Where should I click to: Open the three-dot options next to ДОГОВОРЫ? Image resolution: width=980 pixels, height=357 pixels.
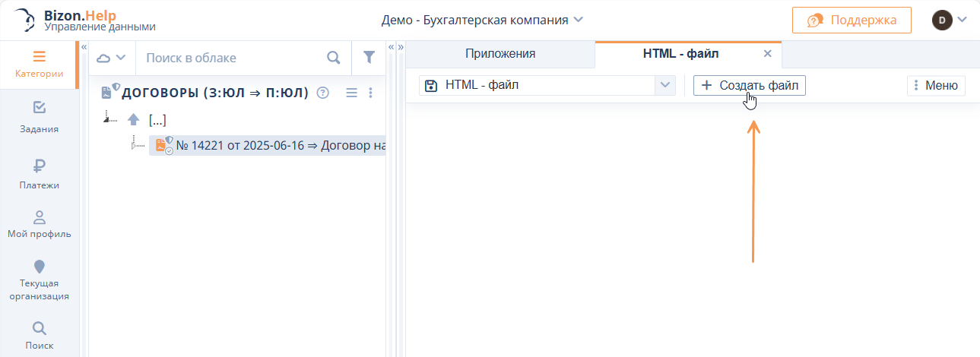tap(370, 93)
